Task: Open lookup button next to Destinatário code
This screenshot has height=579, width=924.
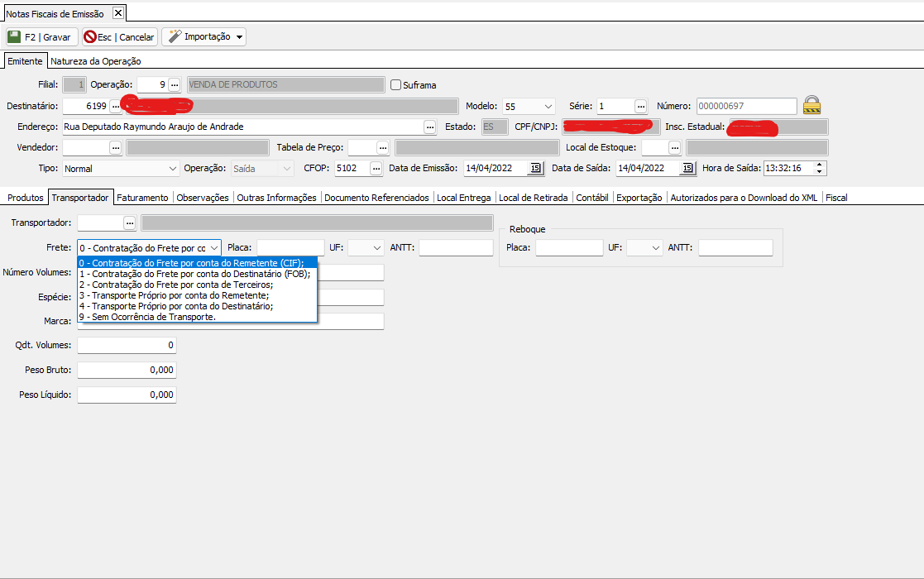Action: pyautogui.click(x=116, y=106)
